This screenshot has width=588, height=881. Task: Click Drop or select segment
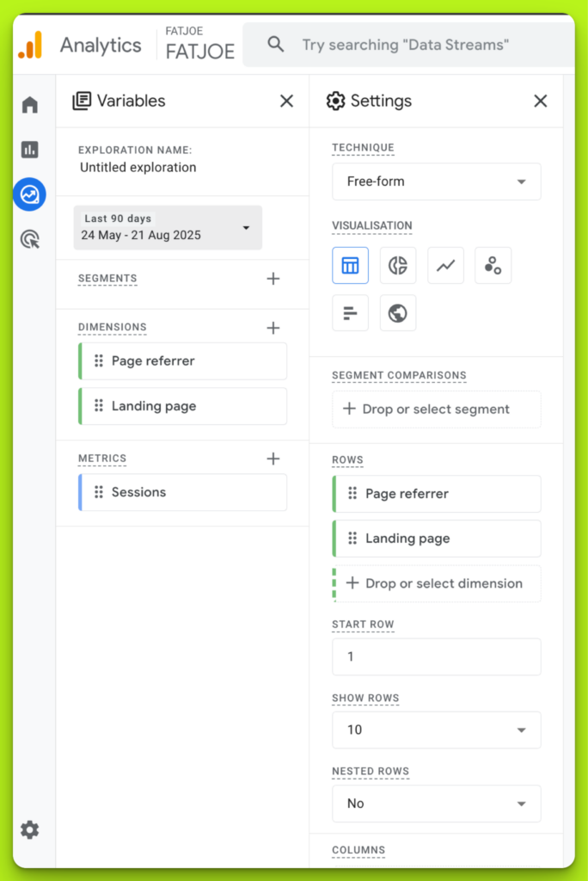(437, 409)
